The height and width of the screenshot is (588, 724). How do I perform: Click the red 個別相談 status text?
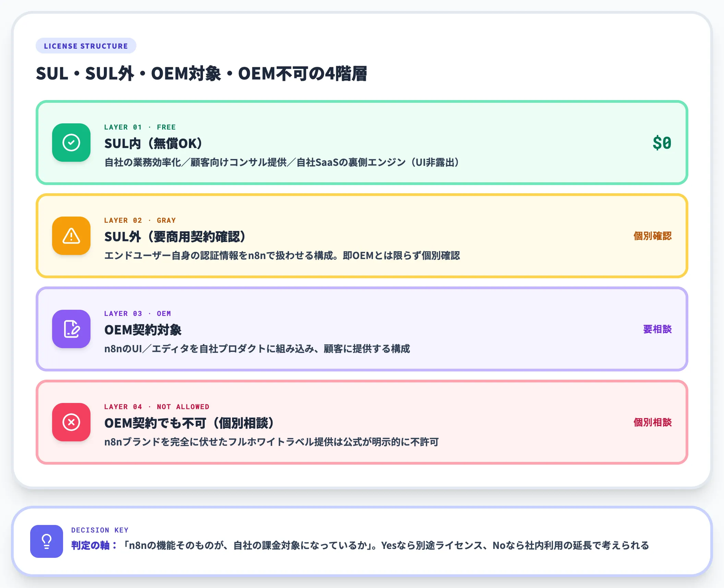coord(653,422)
